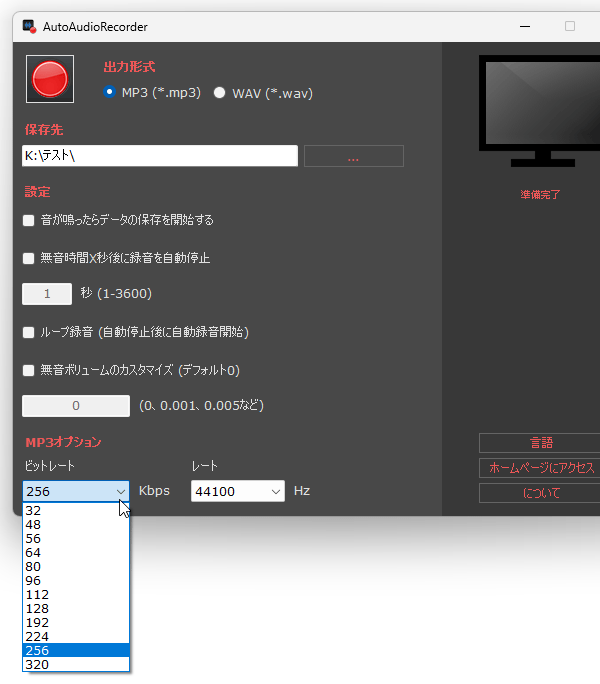The image size is (600, 684).
Task: Open the 言語 language button
Action: pyautogui.click(x=540, y=443)
